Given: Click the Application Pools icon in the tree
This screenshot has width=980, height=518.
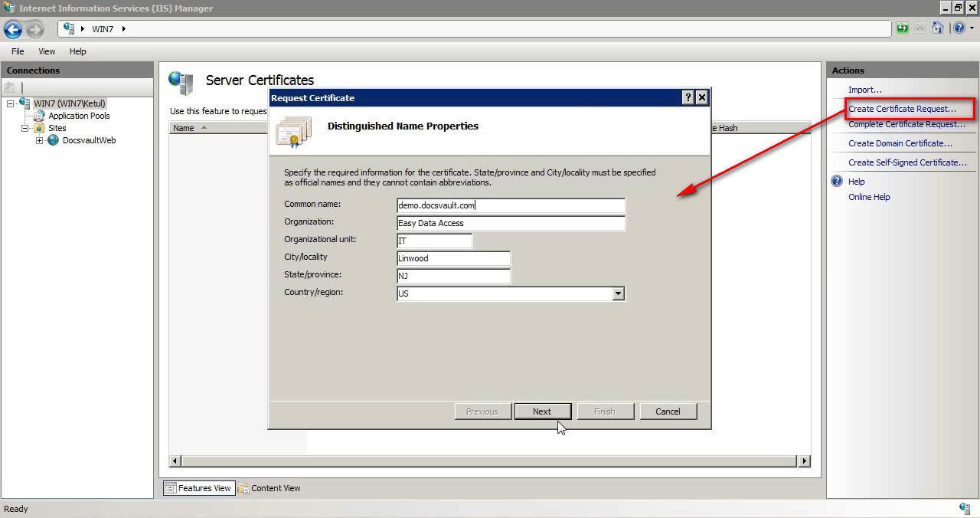Looking at the screenshot, I should pos(40,115).
